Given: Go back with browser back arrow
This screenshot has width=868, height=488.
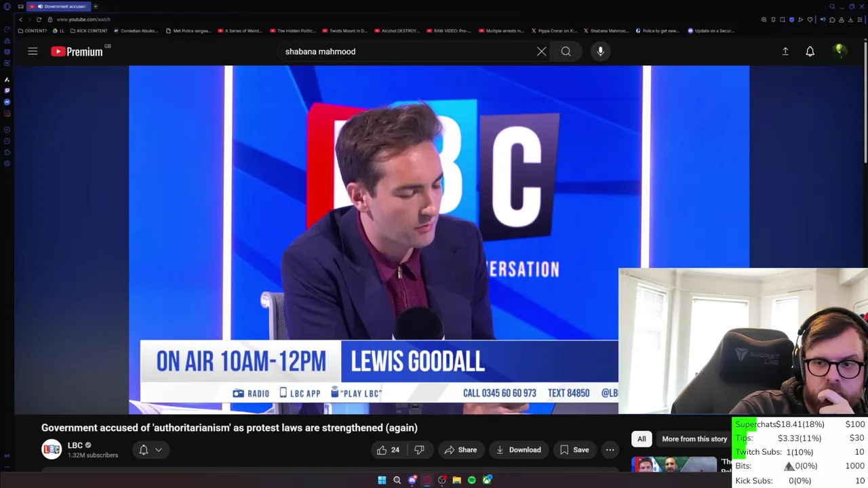Looking at the screenshot, I should 20,20.
